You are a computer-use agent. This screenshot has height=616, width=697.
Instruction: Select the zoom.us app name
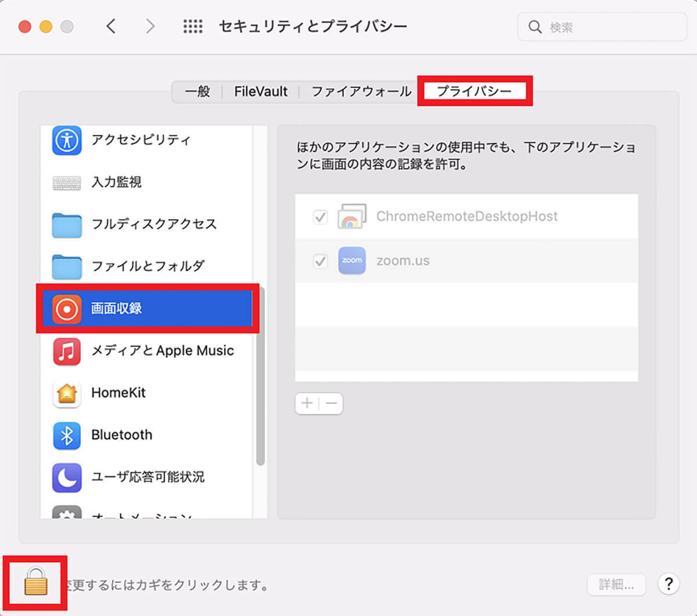click(x=403, y=261)
